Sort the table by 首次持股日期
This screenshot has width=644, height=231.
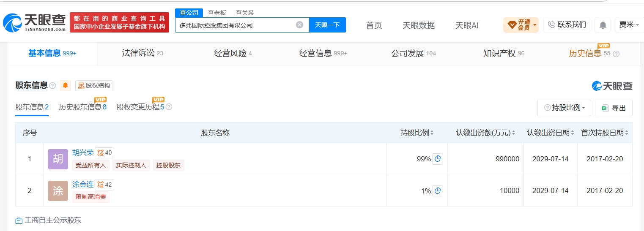[x=605, y=133]
